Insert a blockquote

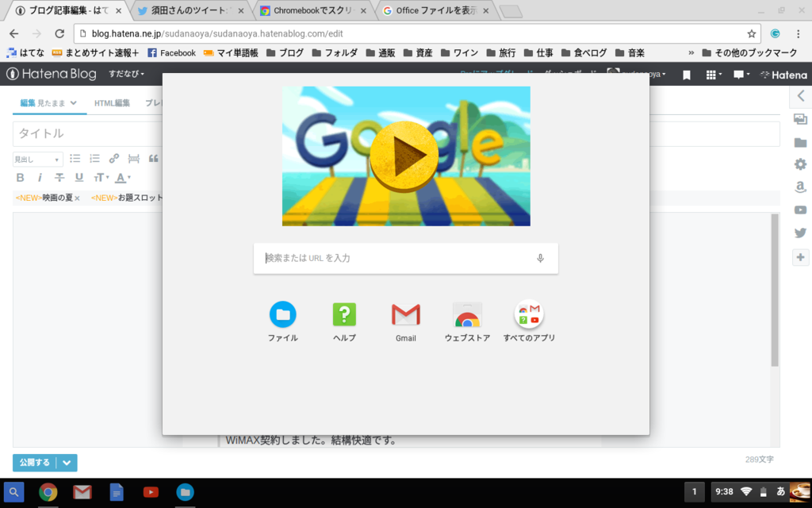point(153,159)
